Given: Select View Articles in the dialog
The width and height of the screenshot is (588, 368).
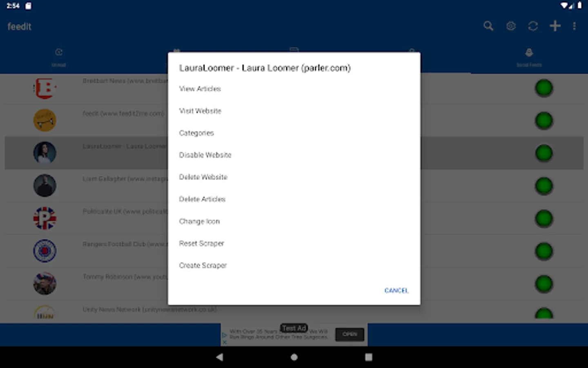Looking at the screenshot, I should click(200, 89).
